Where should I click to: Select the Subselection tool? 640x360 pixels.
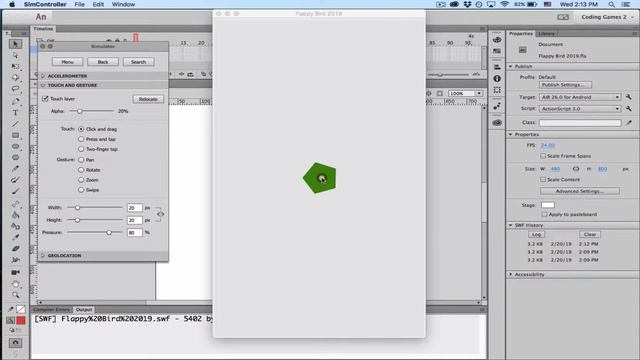16,55
